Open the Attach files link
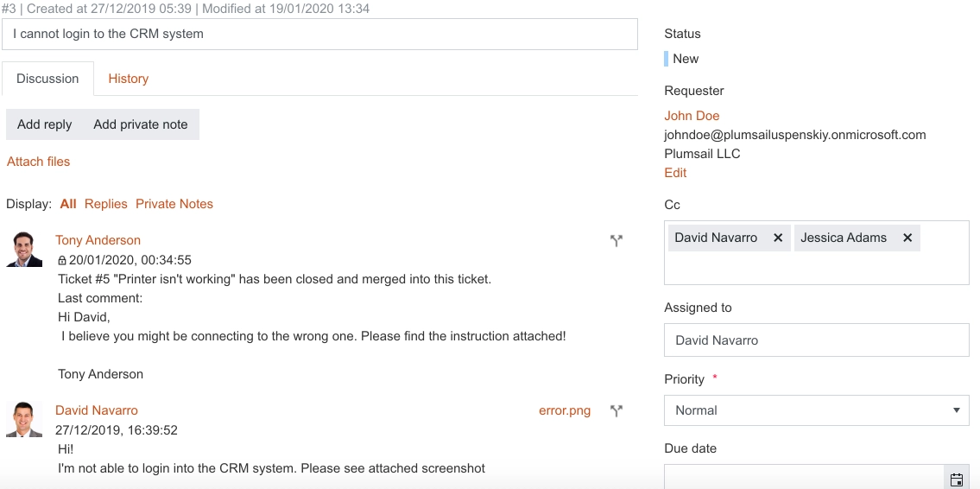Image resolution: width=980 pixels, height=489 pixels. pyautogui.click(x=38, y=162)
